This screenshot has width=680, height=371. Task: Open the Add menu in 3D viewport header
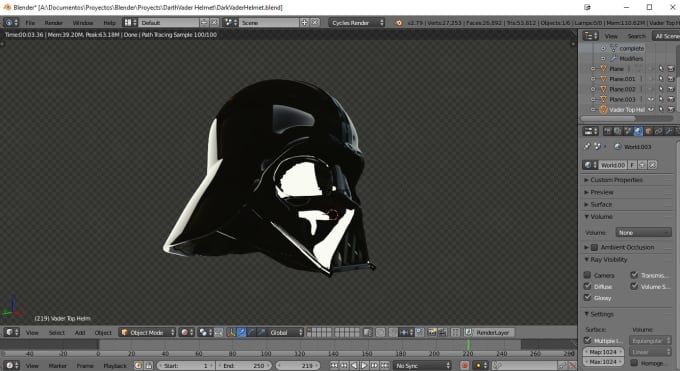pos(80,333)
